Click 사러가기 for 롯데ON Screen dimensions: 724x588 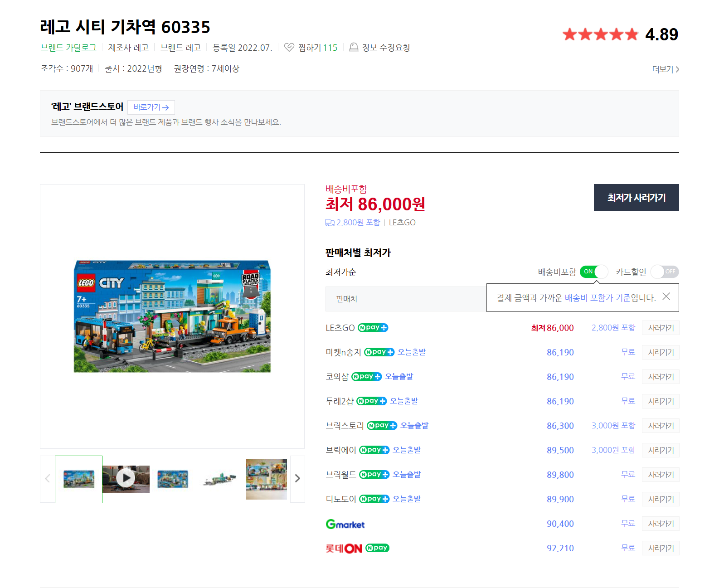tap(661, 548)
